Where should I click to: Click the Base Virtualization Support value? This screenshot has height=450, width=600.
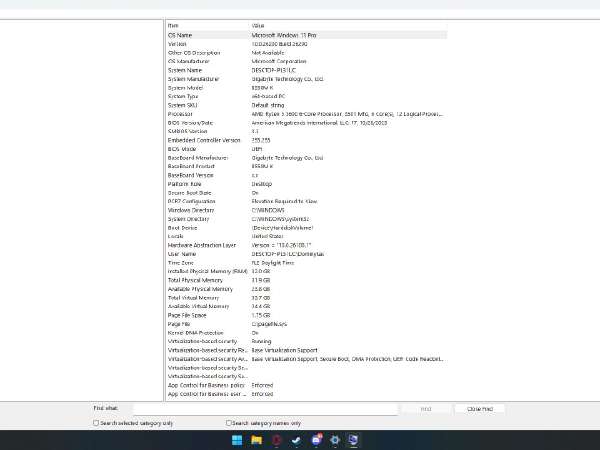(284, 350)
